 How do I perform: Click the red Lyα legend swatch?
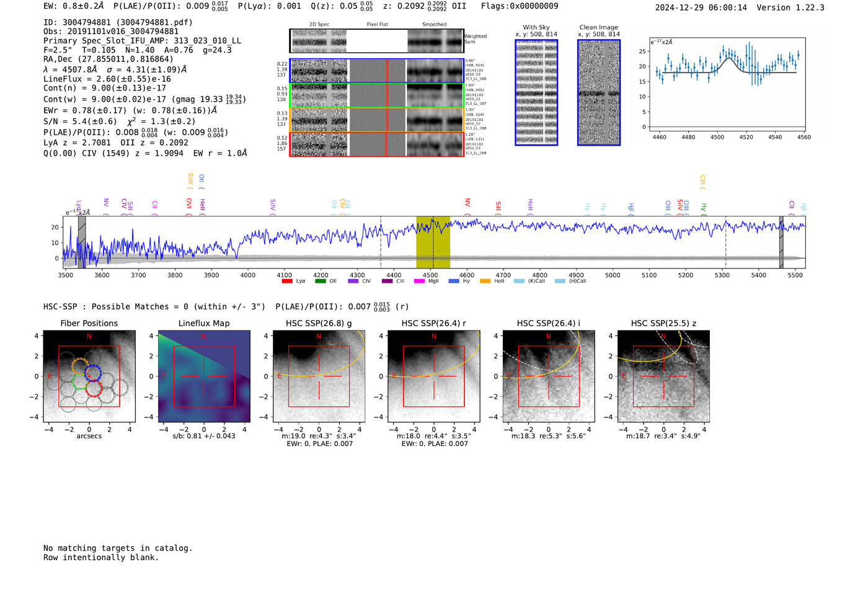pos(287,281)
